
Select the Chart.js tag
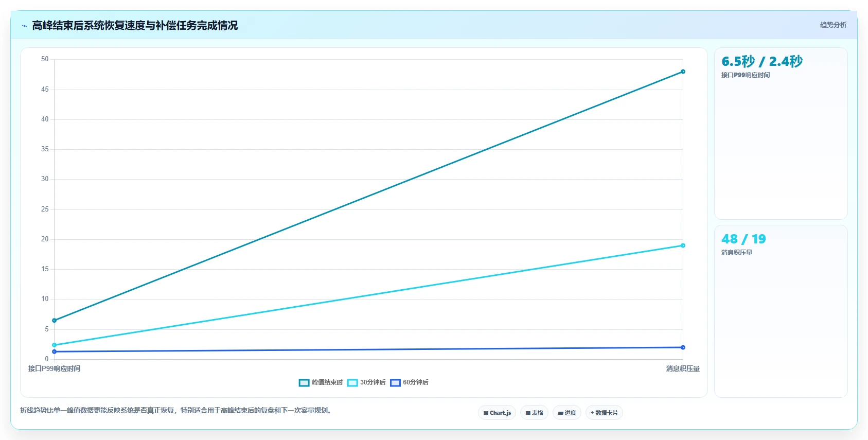[497, 413]
